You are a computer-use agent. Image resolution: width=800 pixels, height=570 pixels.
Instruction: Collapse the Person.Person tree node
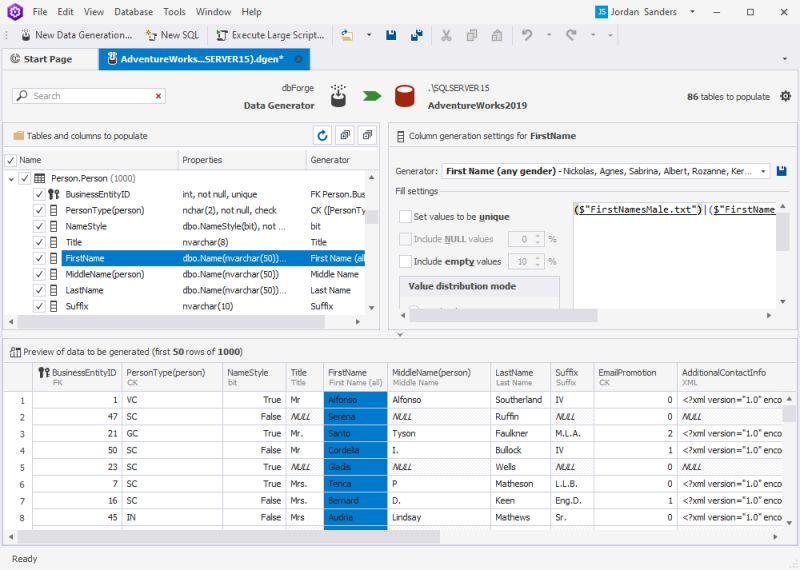tap(11, 179)
